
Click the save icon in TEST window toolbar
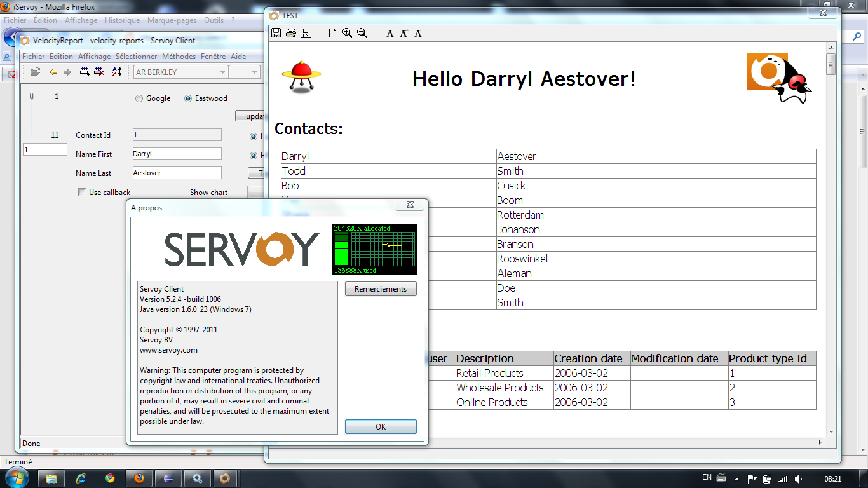[x=276, y=33]
